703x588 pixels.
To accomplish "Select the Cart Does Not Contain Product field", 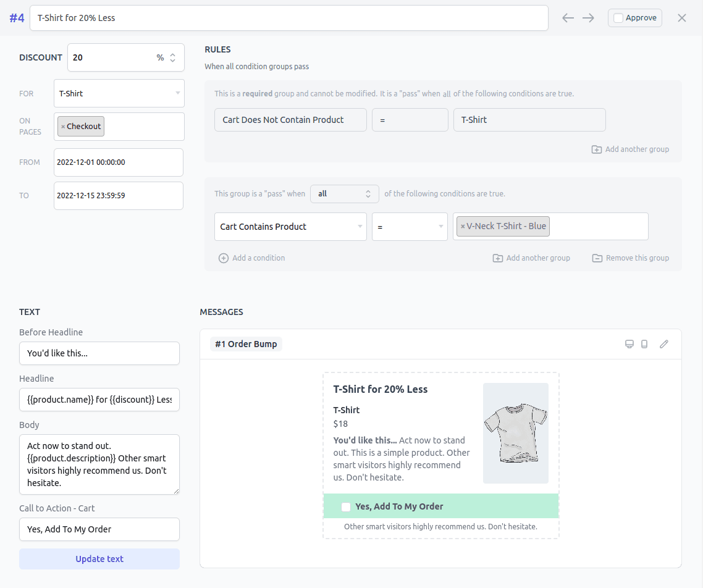I will (290, 120).
